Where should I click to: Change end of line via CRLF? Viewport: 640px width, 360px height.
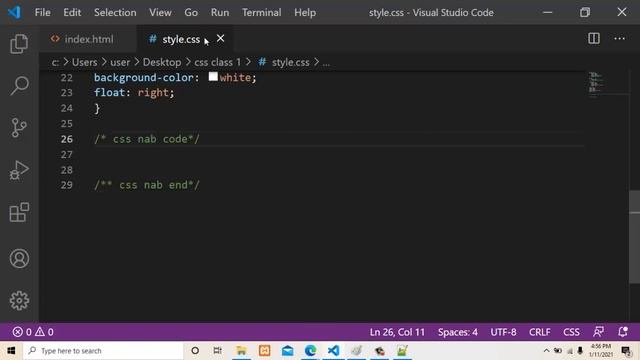(540, 332)
